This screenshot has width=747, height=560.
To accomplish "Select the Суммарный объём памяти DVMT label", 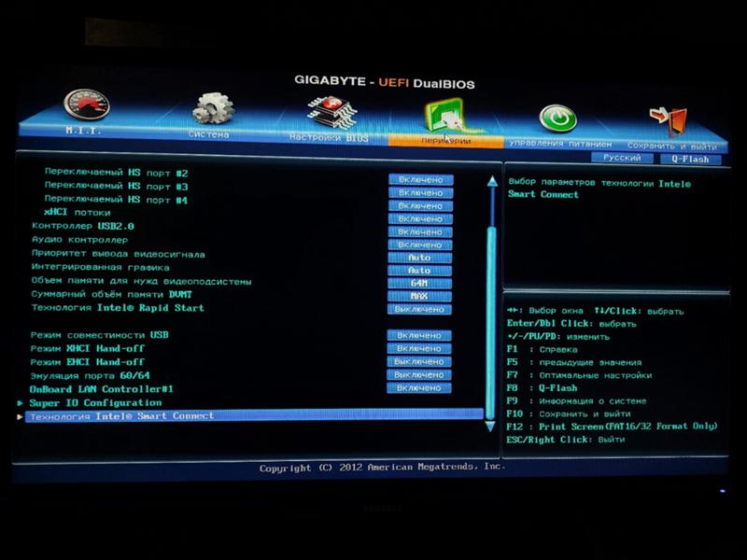I will click(111, 294).
